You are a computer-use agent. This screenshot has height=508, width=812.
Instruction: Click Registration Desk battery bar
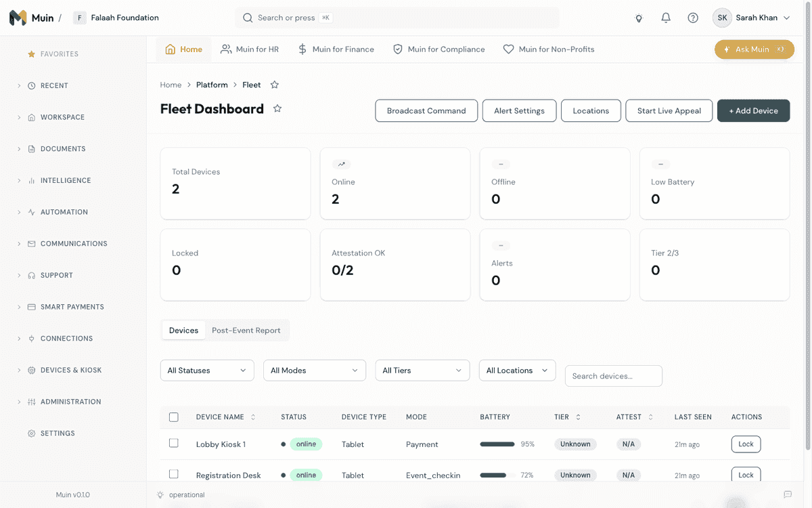click(497, 475)
